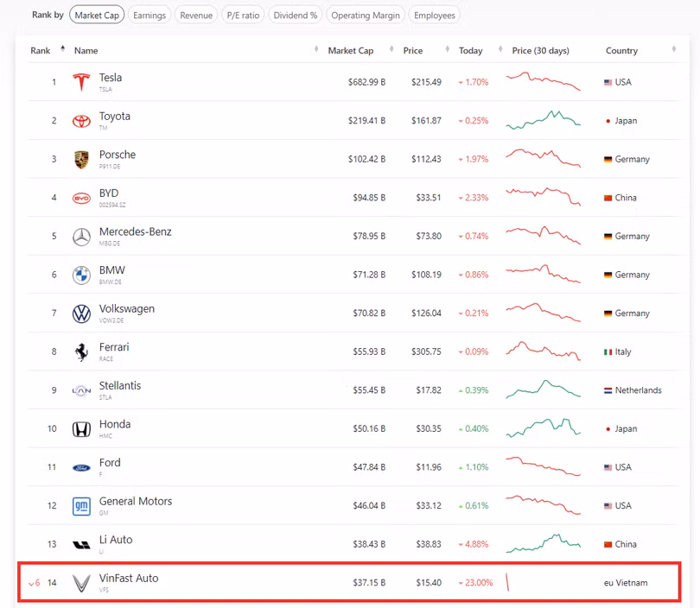The image size is (700, 608).
Task: Rank companies by Revenue
Action: (196, 16)
